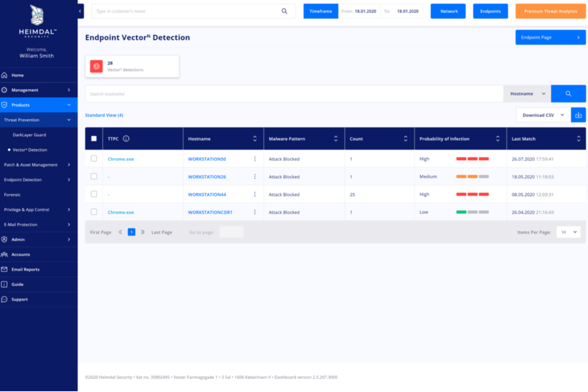Open the Email Reports menu item
The width and height of the screenshot is (588, 392).
(25, 269)
